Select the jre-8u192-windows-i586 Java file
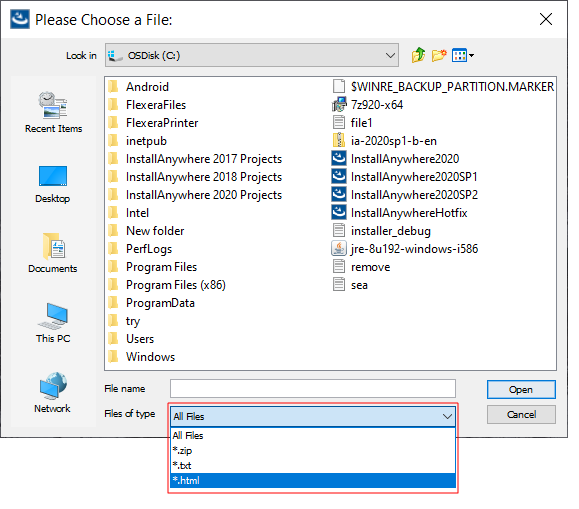 (405, 249)
